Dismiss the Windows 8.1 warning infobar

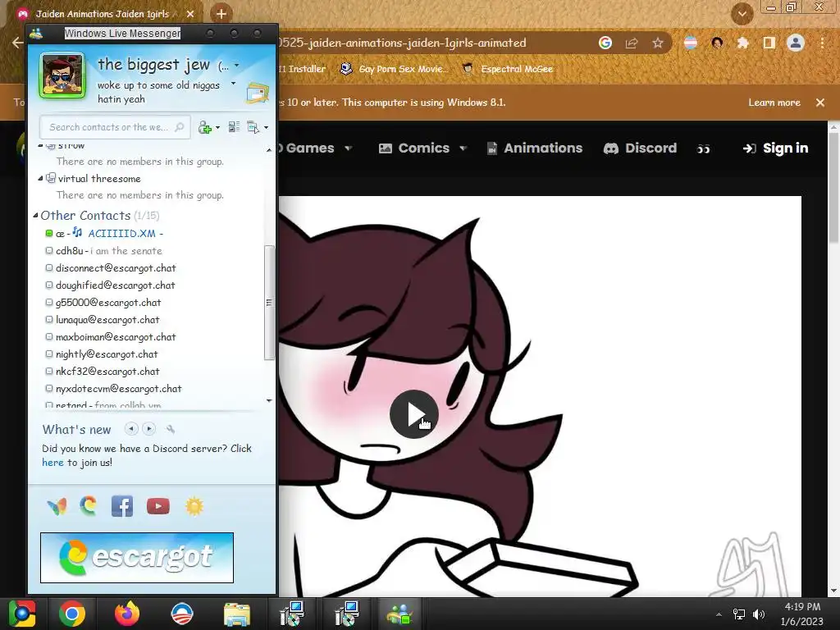tap(820, 103)
